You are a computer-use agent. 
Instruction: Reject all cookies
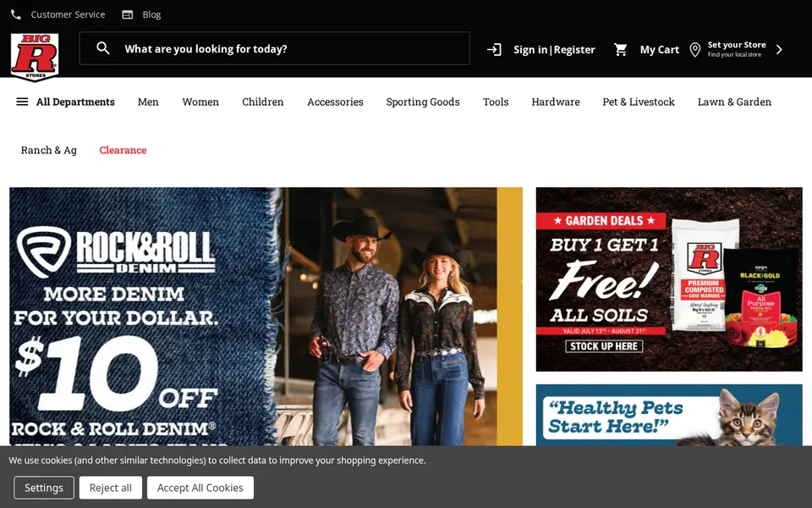coord(110,488)
